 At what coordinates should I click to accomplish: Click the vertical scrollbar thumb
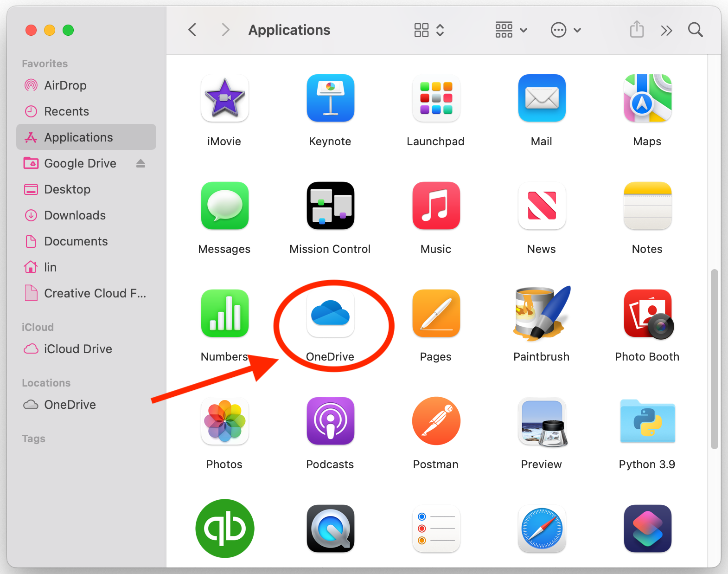715,359
